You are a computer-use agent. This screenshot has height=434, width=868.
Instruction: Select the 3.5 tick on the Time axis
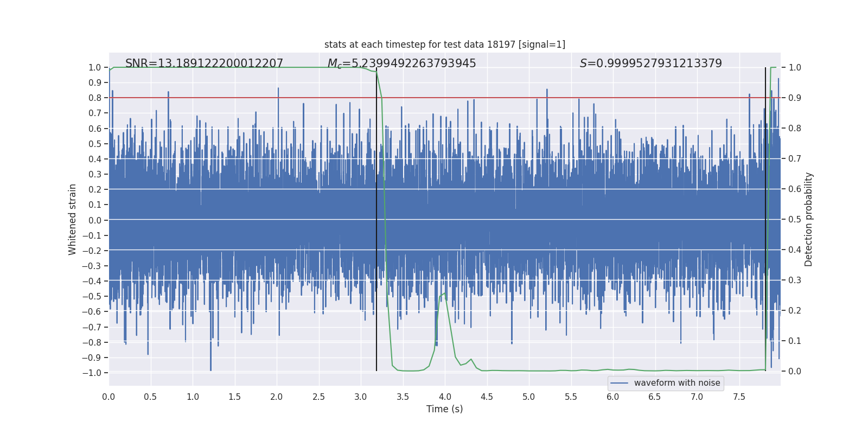[x=403, y=397]
